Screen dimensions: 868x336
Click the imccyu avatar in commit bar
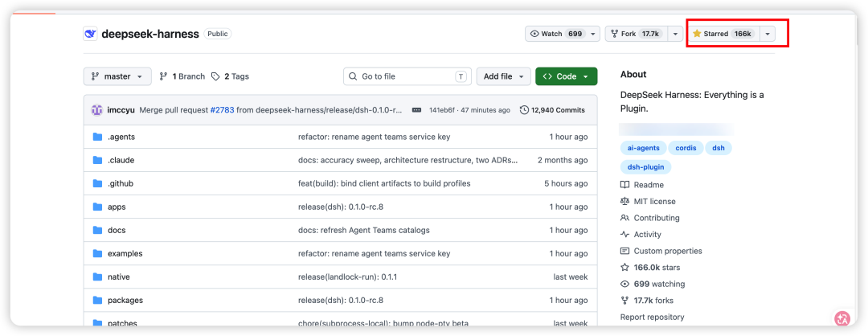[x=97, y=110]
